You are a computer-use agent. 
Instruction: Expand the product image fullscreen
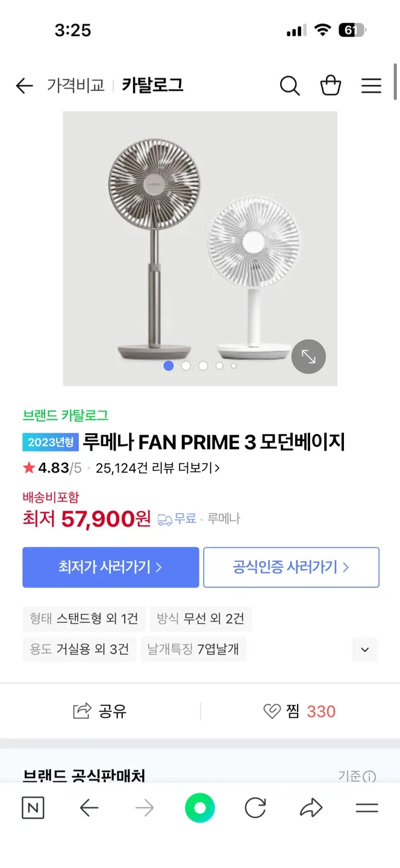point(308,357)
